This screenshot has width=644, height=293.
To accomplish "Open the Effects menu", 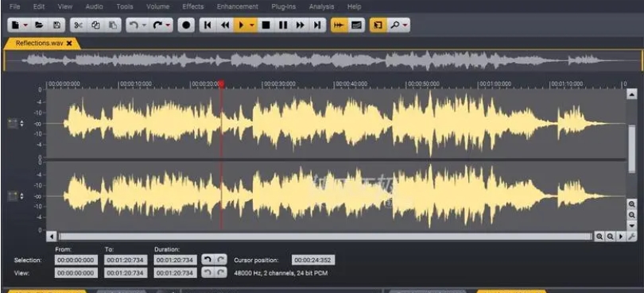I will [x=192, y=6].
